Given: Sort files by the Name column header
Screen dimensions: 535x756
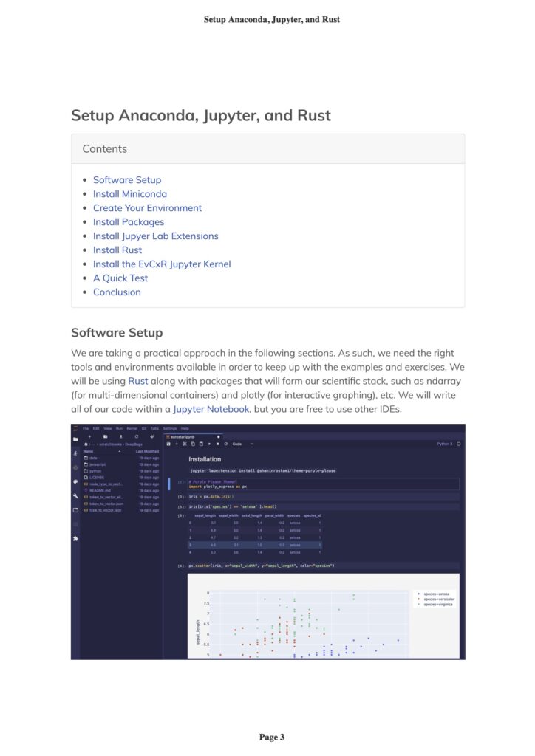Looking at the screenshot, I should (x=89, y=451).
